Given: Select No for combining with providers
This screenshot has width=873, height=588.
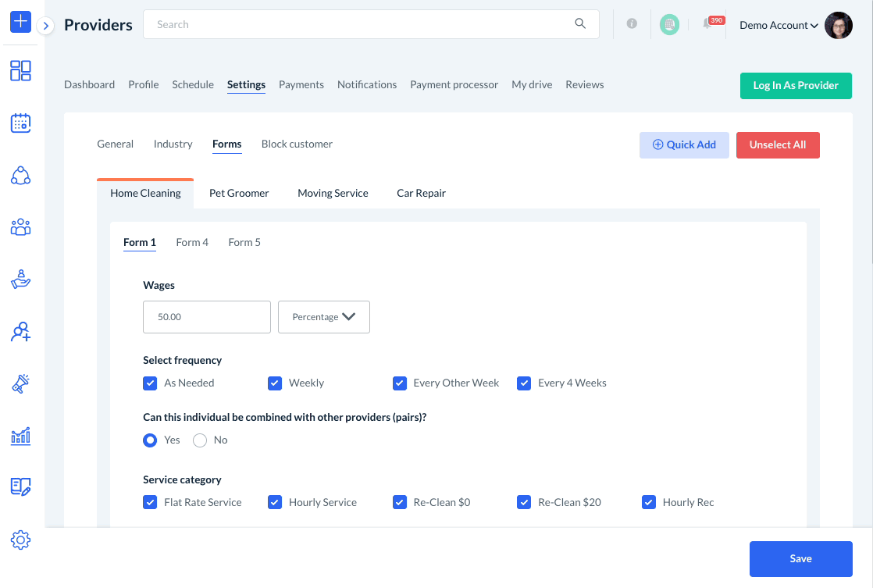Looking at the screenshot, I should click(x=200, y=440).
